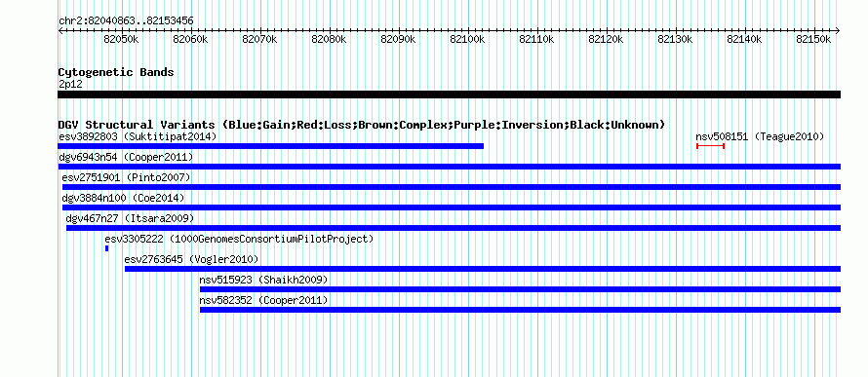Screen dimensions: 868x377
Task: Click the 82120k ruler tick label
Action: click(606, 39)
